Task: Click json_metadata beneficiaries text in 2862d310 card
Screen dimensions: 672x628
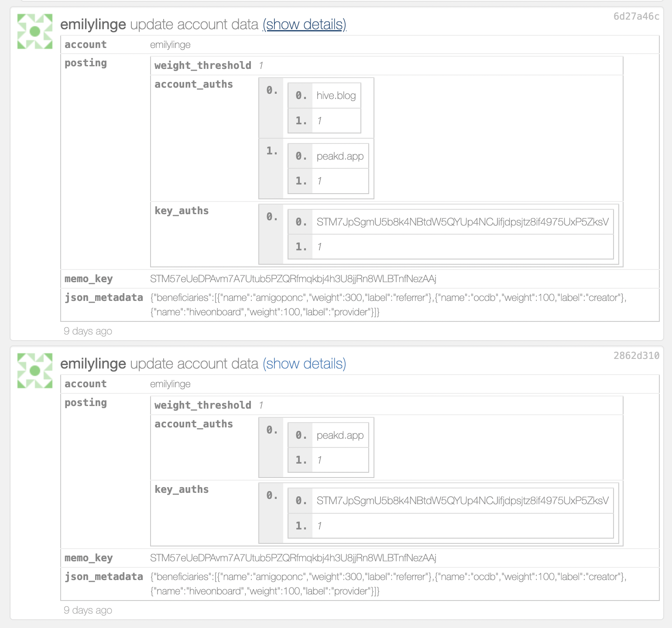Action: tap(388, 584)
